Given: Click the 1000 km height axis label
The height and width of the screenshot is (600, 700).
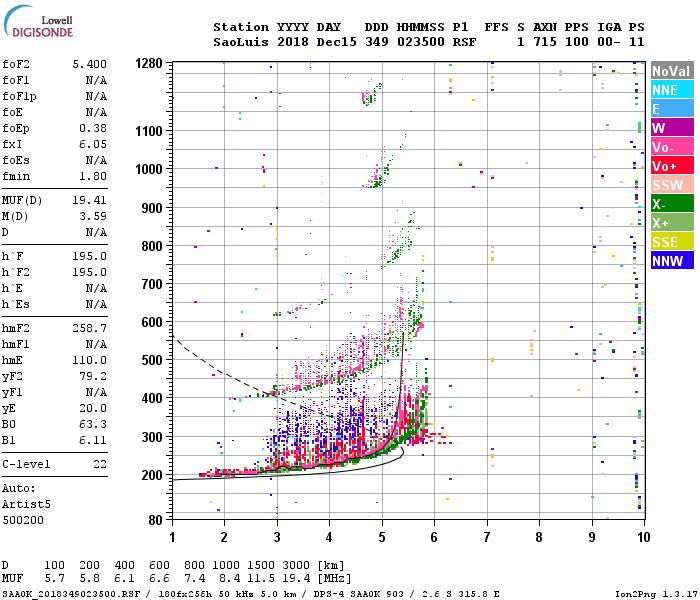Looking at the screenshot, I should pos(149,169).
